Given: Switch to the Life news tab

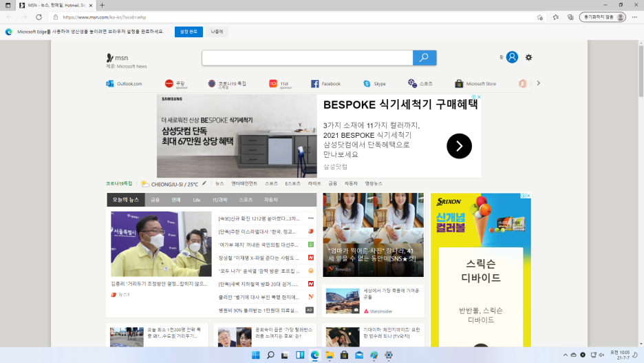Looking at the screenshot, I should click(197, 200).
